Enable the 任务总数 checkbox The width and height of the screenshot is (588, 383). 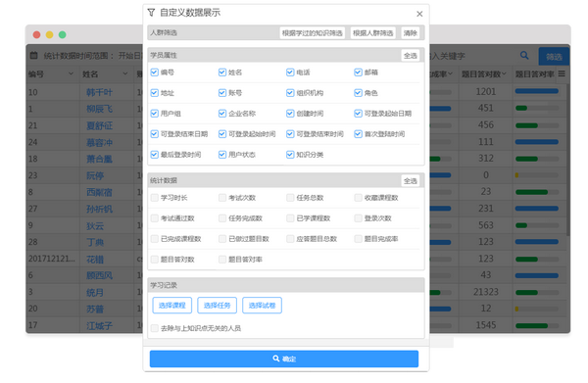click(290, 198)
